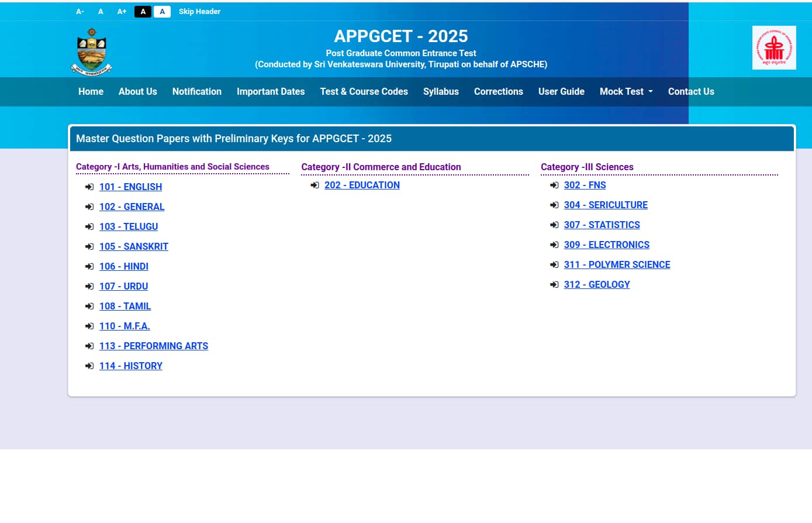Increase font size with A+ button
This screenshot has height=523, width=812.
click(122, 12)
